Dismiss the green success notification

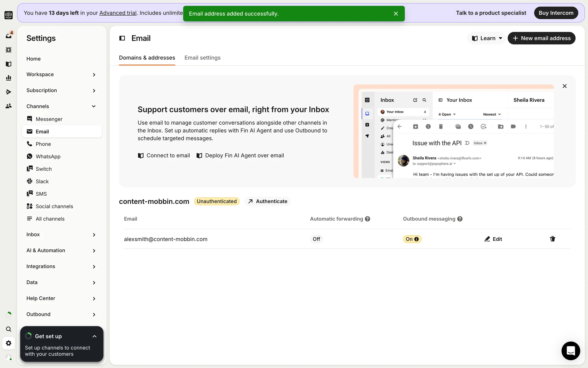(396, 14)
